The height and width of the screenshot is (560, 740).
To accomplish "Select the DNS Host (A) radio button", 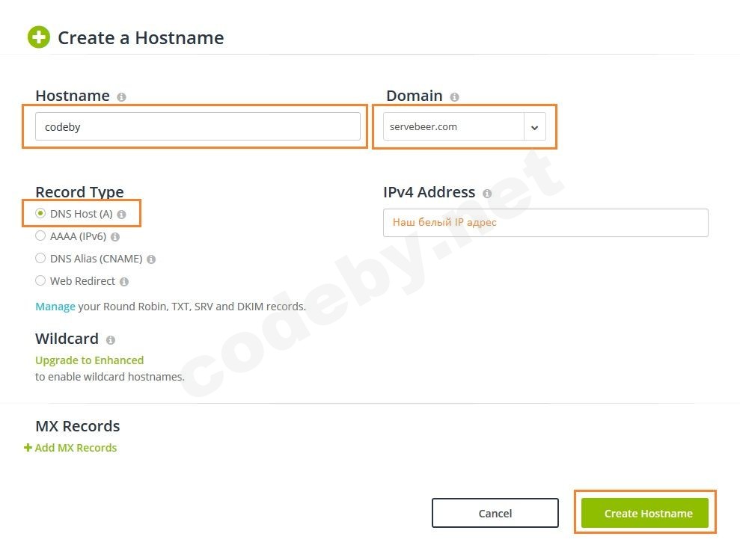I will 40,214.
